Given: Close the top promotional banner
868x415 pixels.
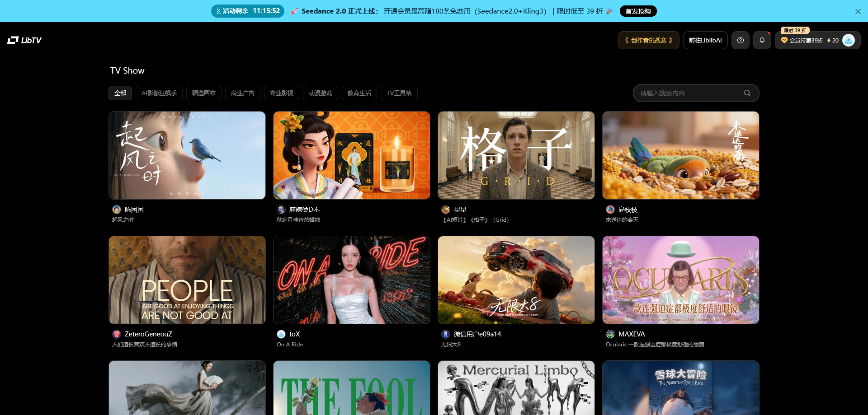Looking at the screenshot, I should [x=858, y=11].
